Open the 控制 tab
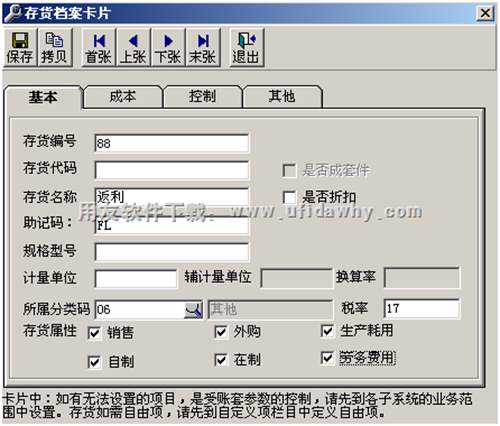The width and height of the screenshot is (500, 426). [202, 96]
